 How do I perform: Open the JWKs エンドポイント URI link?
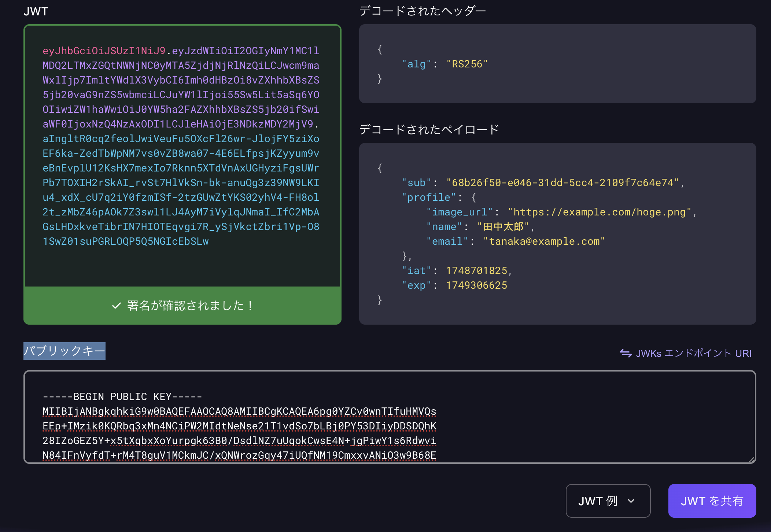click(x=693, y=353)
